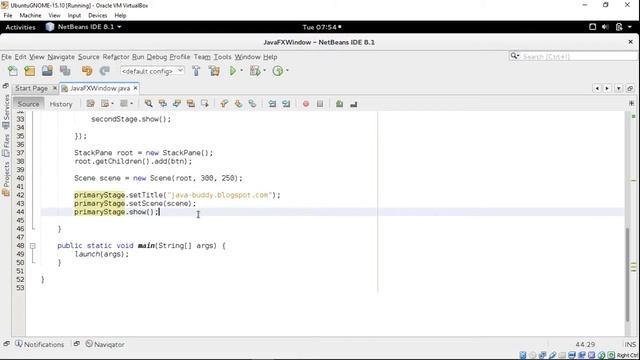
Task: Click the Redo arrow icon
Action: [104, 71]
